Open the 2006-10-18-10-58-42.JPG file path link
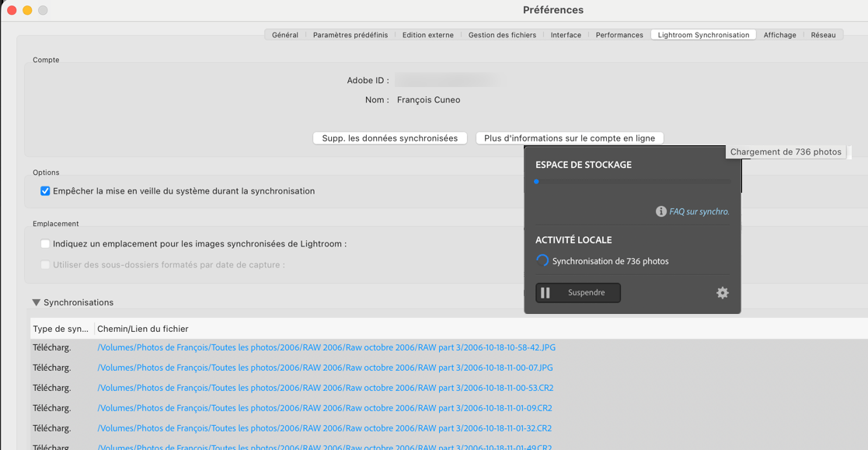Viewport: 868px width, 450px height. (x=326, y=347)
